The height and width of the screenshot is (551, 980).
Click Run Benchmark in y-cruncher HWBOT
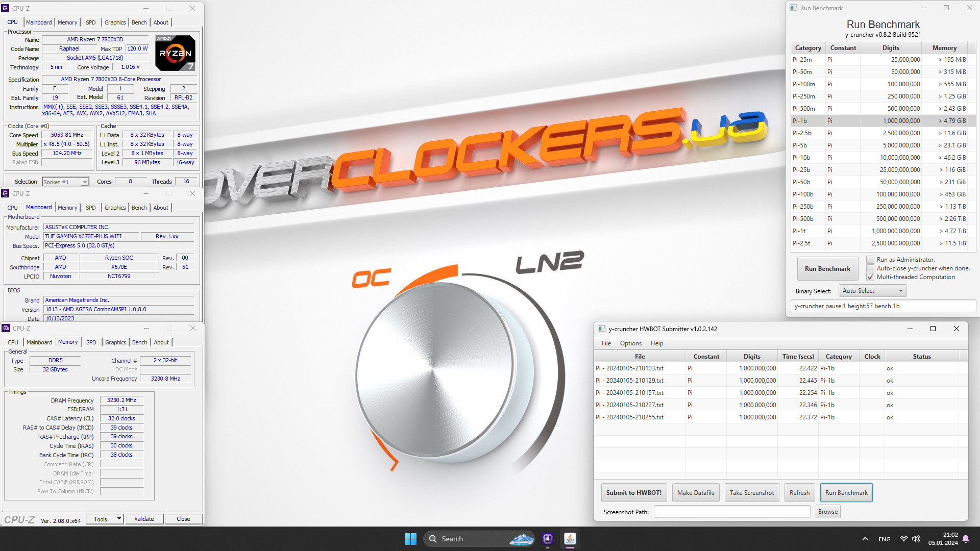[846, 492]
